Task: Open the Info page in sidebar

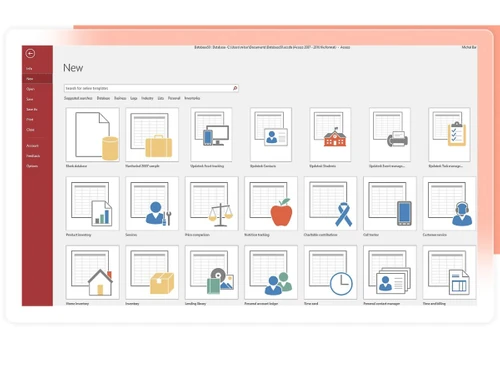Action: point(29,68)
